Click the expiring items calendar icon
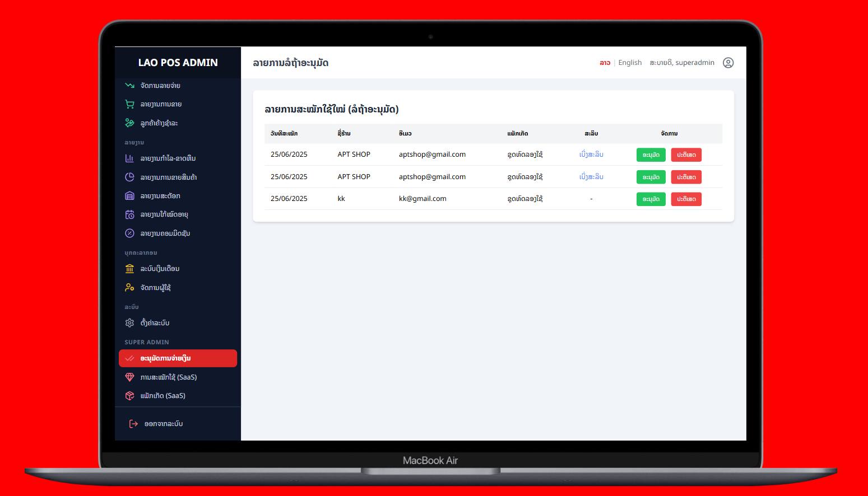The width and height of the screenshot is (868, 496). [129, 214]
